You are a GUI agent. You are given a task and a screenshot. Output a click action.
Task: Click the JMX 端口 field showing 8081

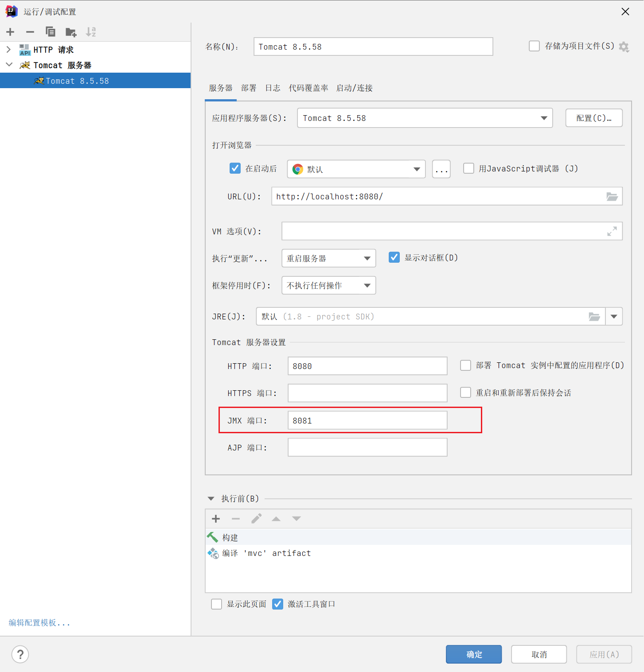coord(367,420)
